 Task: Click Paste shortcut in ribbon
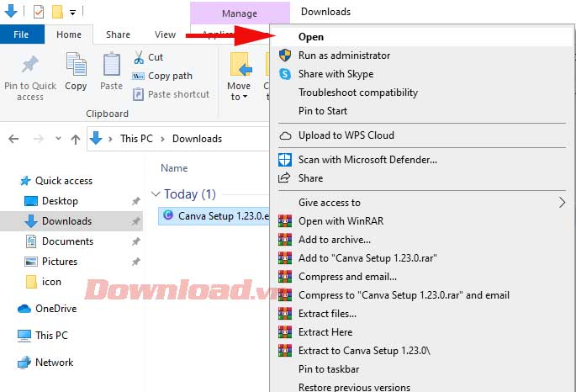pyautogui.click(x=171, y=94)
